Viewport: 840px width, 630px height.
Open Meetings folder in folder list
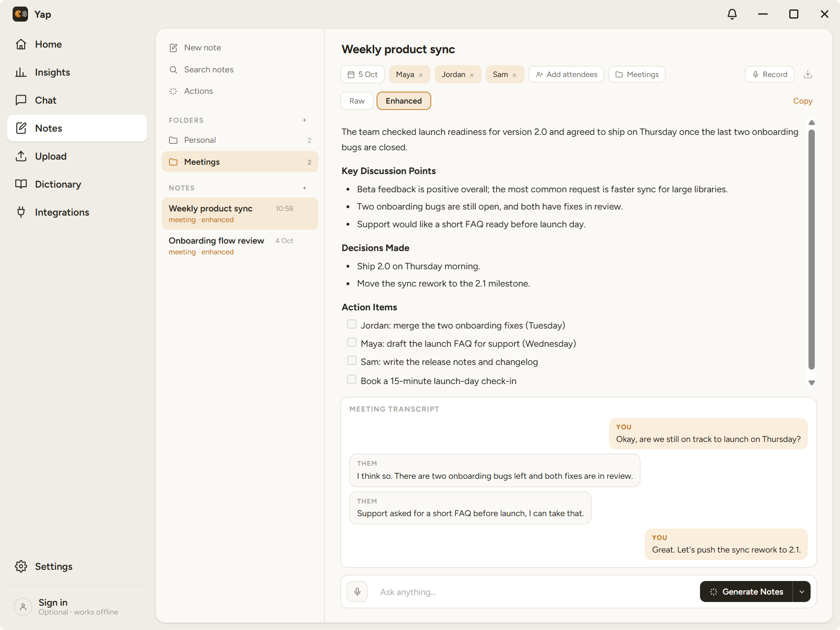point(240,162)
